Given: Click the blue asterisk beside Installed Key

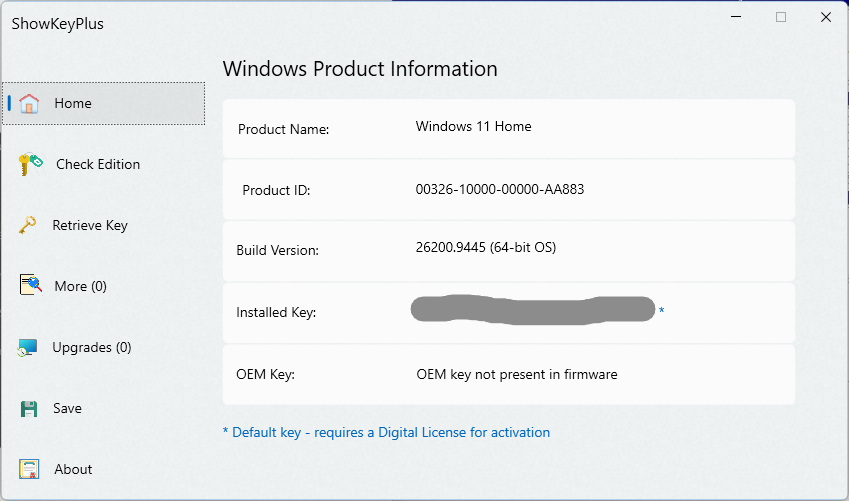Looking at the screenshot, I should (x=661, y=310).
